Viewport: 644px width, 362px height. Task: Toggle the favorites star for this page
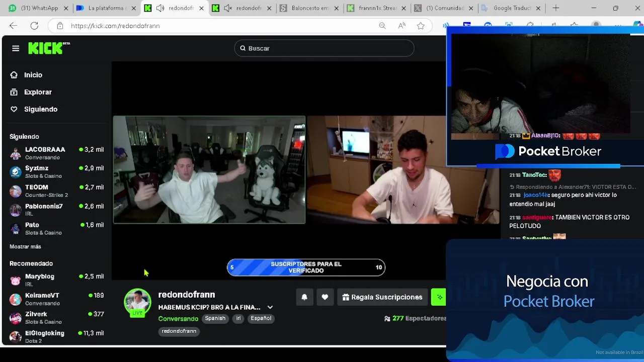421,26
